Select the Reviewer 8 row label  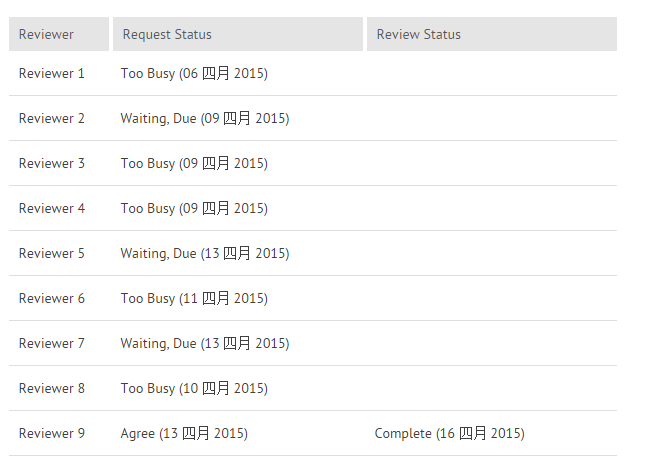pos(52,388)
